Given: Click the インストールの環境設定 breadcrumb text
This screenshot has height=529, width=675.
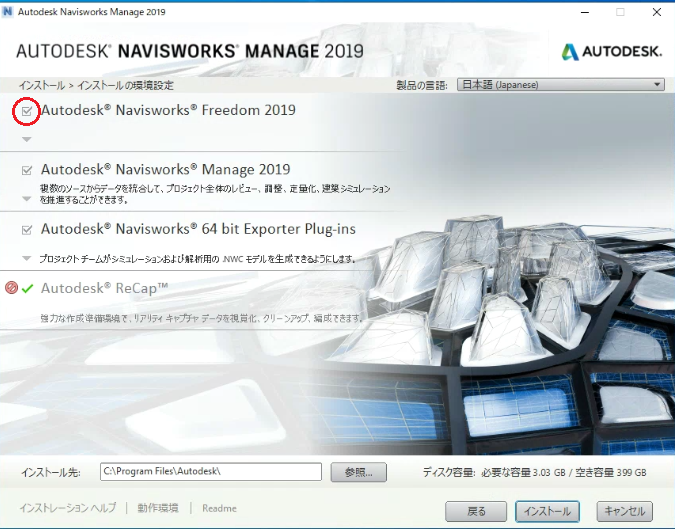Looking at the screenshot, I should [125, 85].
